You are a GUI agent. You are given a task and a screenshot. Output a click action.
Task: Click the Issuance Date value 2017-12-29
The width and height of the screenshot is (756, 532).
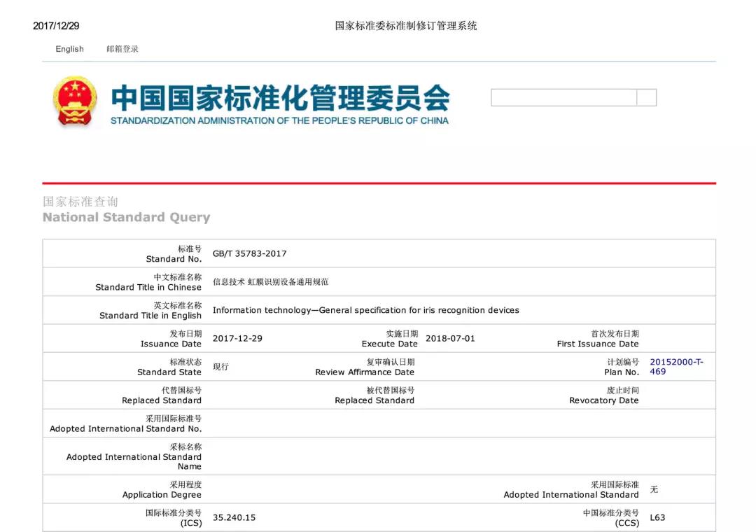click(x=237, y=338)
